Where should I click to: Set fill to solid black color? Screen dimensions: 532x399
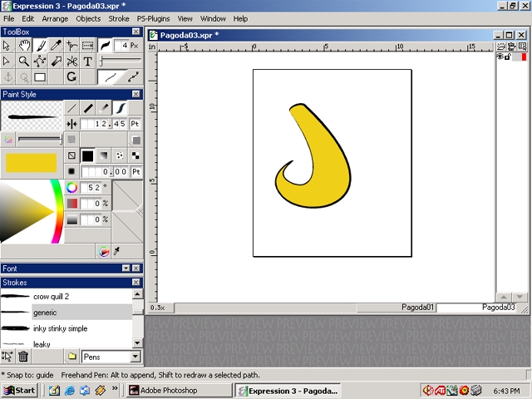tap(87, 155)
